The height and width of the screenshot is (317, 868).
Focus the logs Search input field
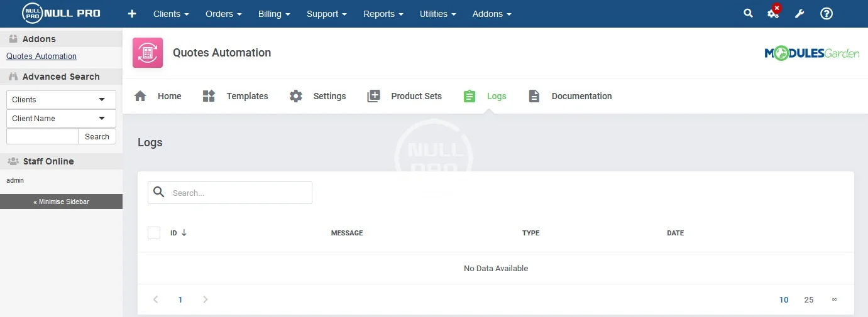click(x=239, y=193)
